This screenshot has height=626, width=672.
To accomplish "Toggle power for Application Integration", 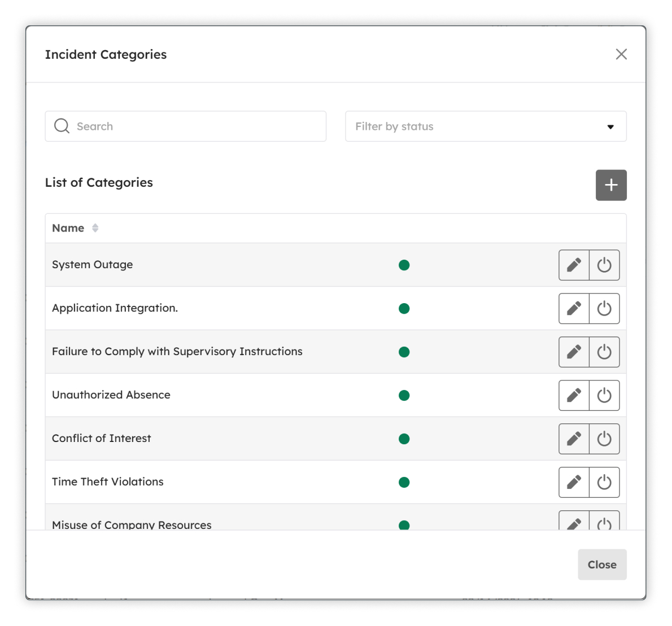I will click(604, 309).
